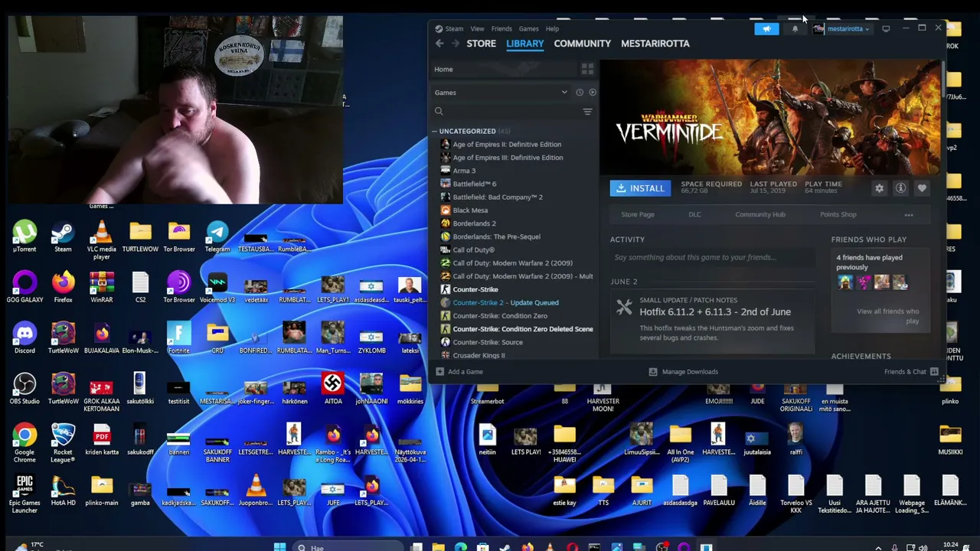The width and height of the screenshot is (980, 551).
Task: Select Borderlands 2 in library list
Action: click(x=474, y=223)
